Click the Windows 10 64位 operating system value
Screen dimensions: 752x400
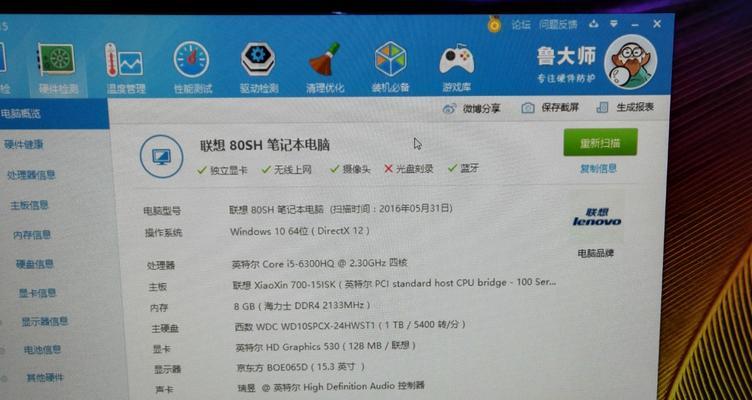pyautogui.click(x=300, y=231)
